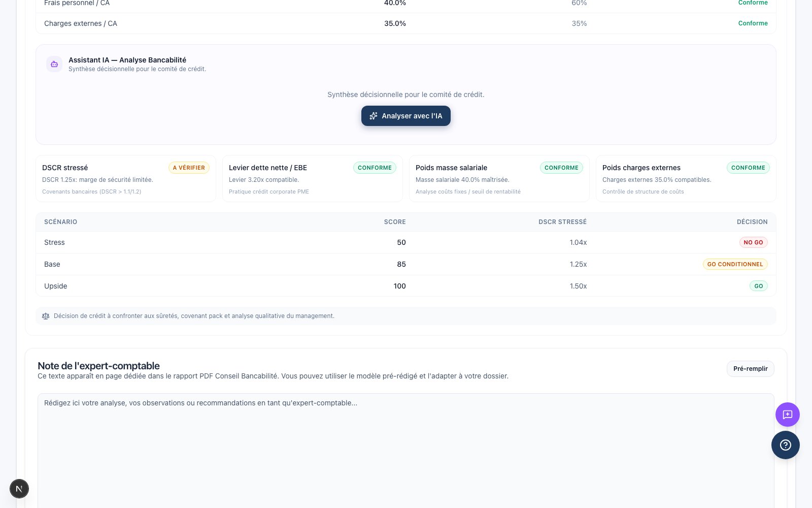
Task: Open the help question mark button
Action: tap(785, 445)
